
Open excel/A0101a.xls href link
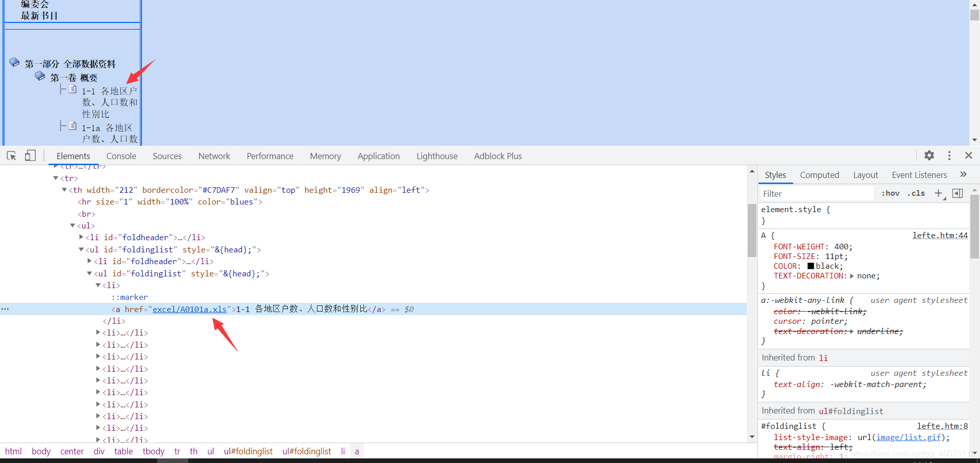click(189, 309)
